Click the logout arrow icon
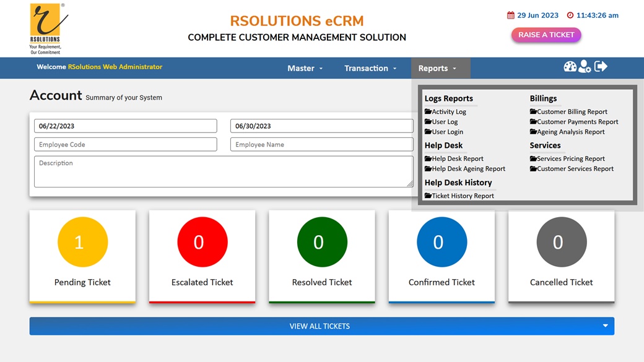 click(x=601, y=66)
